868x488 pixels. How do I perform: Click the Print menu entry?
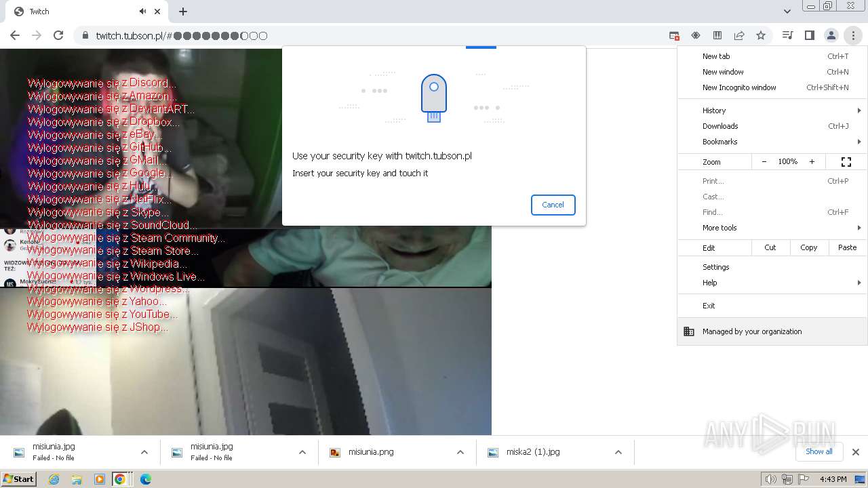coord(772,181)
